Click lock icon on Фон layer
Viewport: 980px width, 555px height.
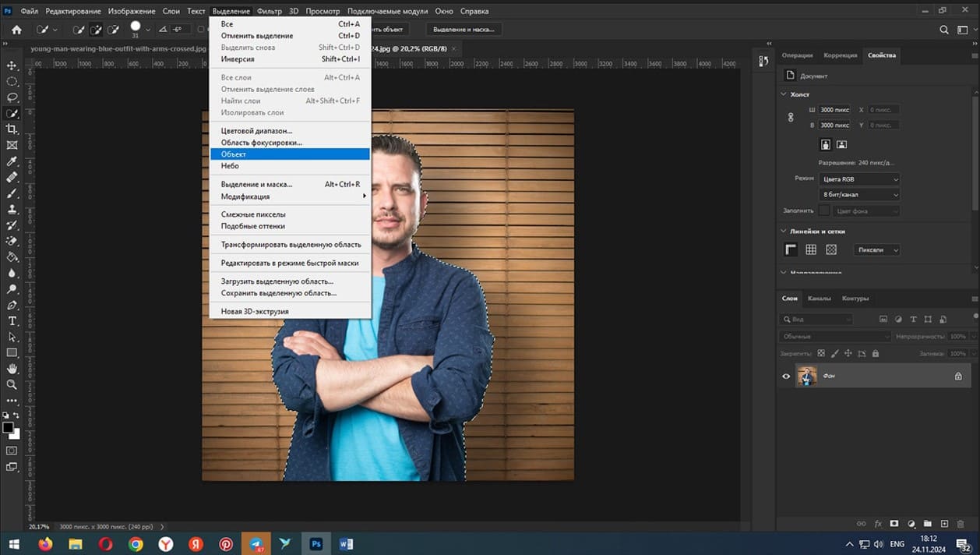[958, 376]
